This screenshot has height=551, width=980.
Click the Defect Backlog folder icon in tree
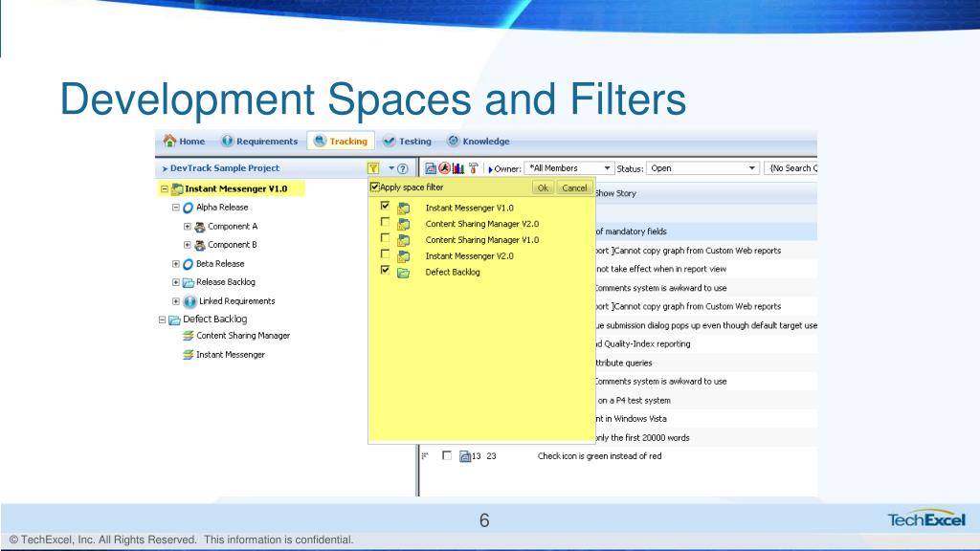click(x=175, y=320)
